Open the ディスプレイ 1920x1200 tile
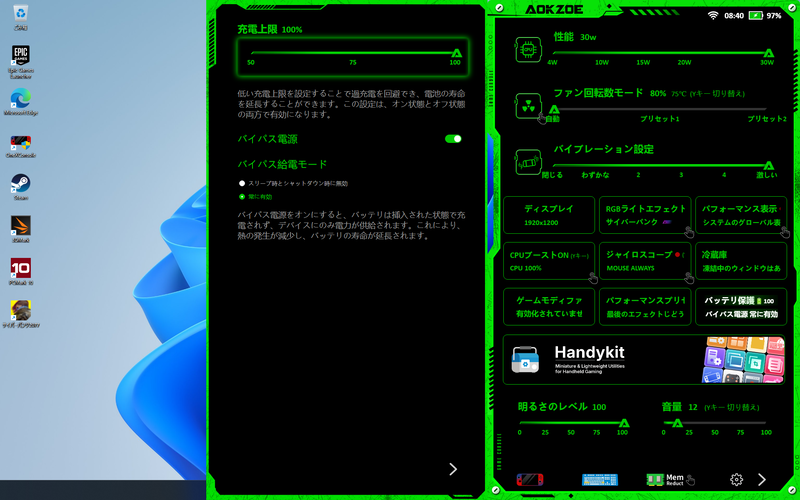This screenshot has height=500, width=800. coord(549,215)
